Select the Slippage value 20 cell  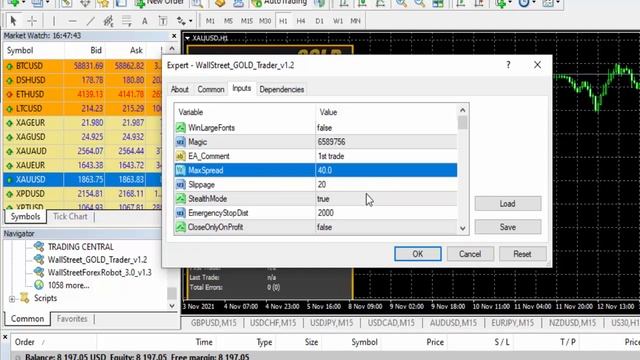[x=386, y=184]
